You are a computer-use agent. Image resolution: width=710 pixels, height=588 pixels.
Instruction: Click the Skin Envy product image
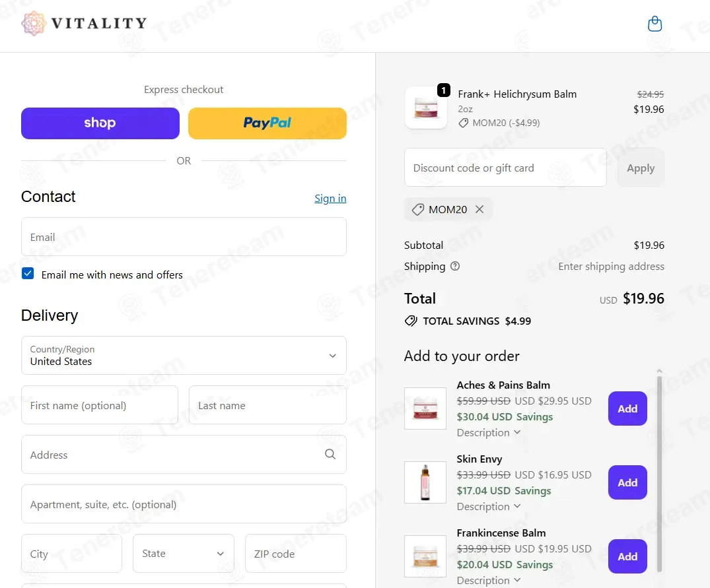pyautogui.click(x=425, y=482)
